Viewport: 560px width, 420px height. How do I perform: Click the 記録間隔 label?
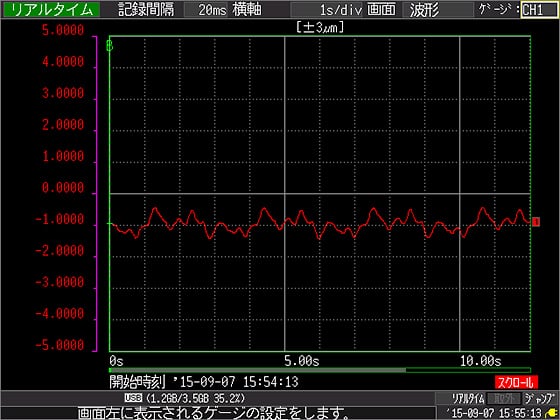[146, 10]
